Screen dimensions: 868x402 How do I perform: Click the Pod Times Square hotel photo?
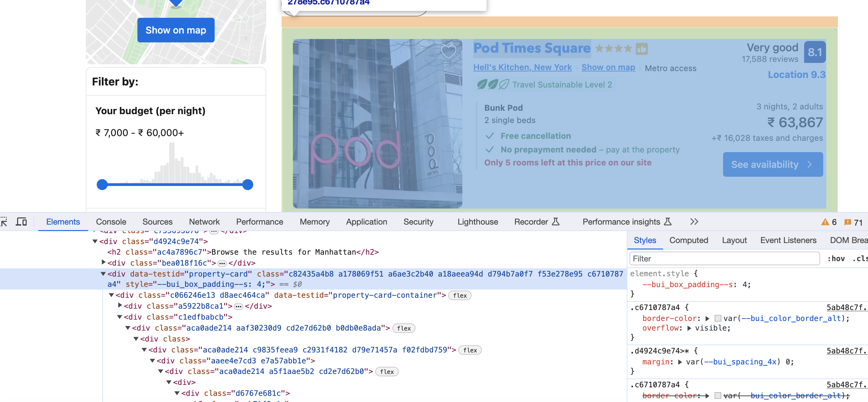pos(378,123)
